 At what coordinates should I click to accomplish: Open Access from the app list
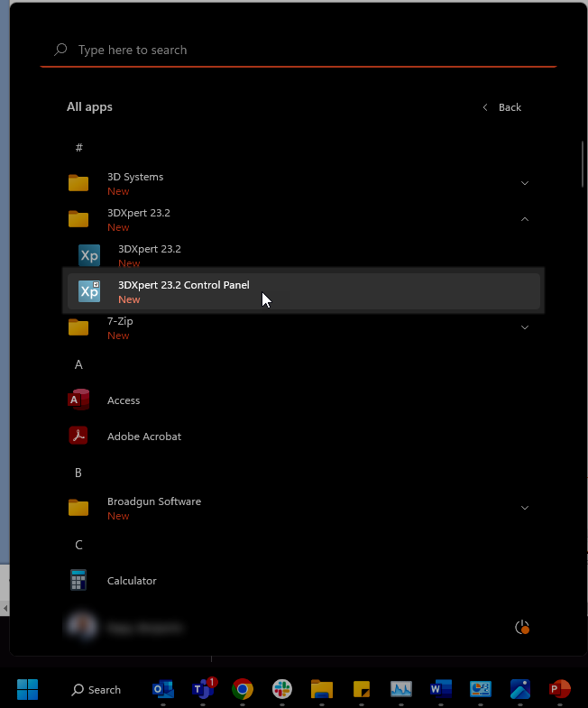124,400
